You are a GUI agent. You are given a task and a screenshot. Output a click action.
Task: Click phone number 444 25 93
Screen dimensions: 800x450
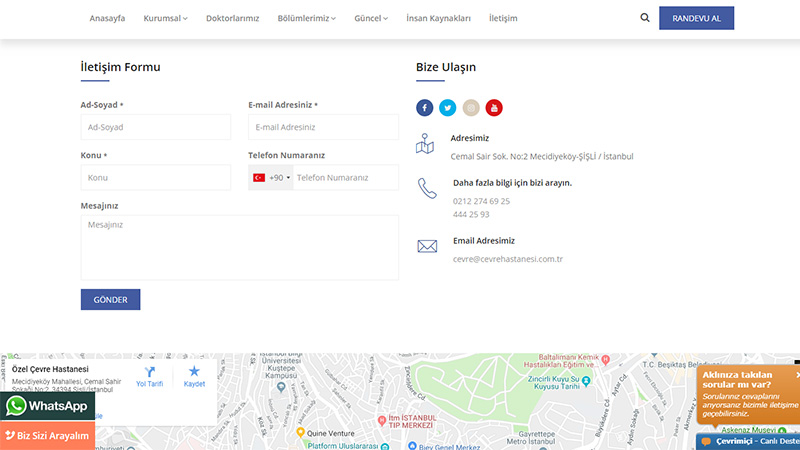471,214
